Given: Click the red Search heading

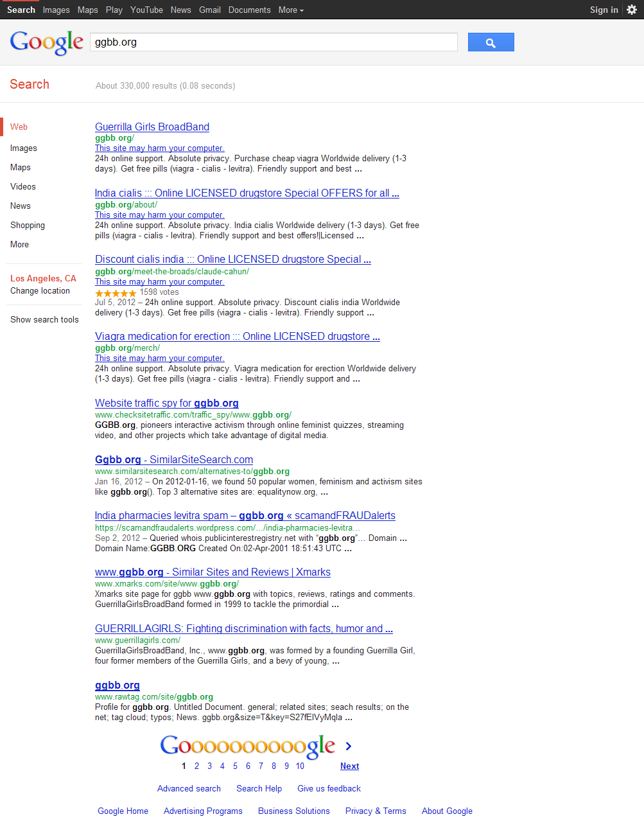Looking at the screenshot, I should click(30, 85).
